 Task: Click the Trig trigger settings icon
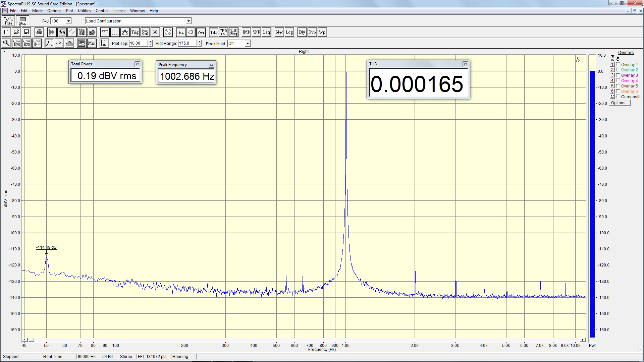point(135,32)
